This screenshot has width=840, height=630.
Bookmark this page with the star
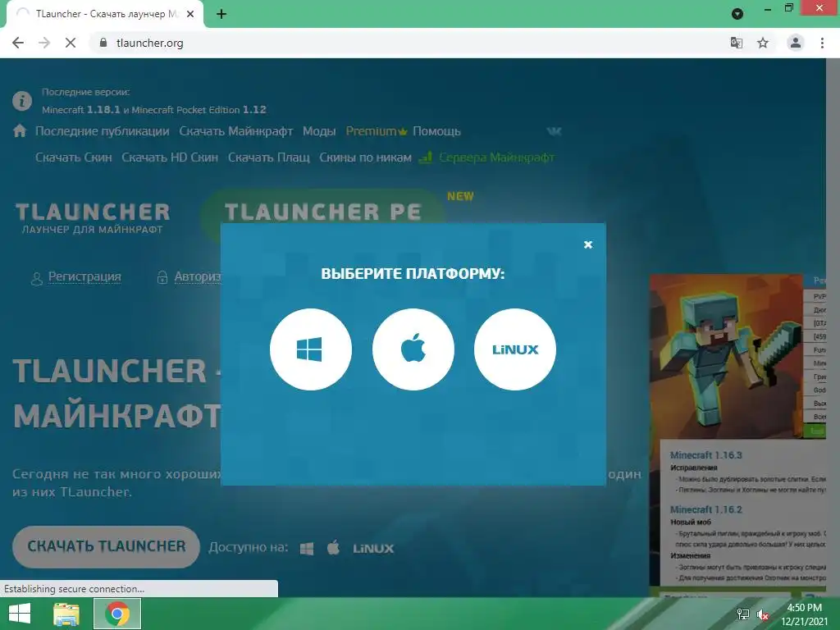tap(763, 43)
